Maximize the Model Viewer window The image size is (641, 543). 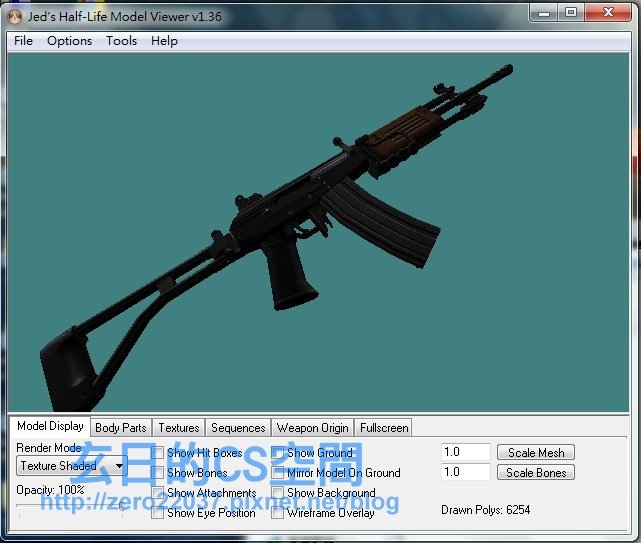pos(571,13)
